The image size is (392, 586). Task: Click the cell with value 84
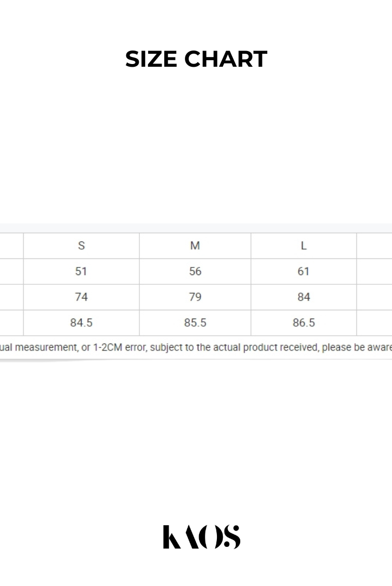point(304,297)
